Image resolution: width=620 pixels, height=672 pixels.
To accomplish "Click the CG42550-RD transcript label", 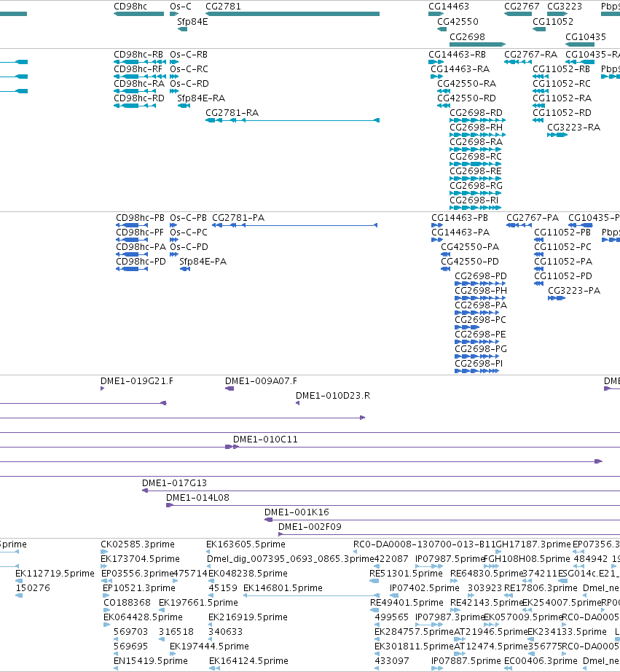I will coord(466,98).
